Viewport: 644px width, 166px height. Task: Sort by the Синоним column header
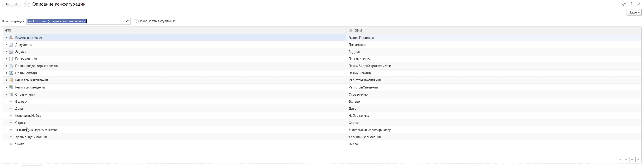point(355,30)
